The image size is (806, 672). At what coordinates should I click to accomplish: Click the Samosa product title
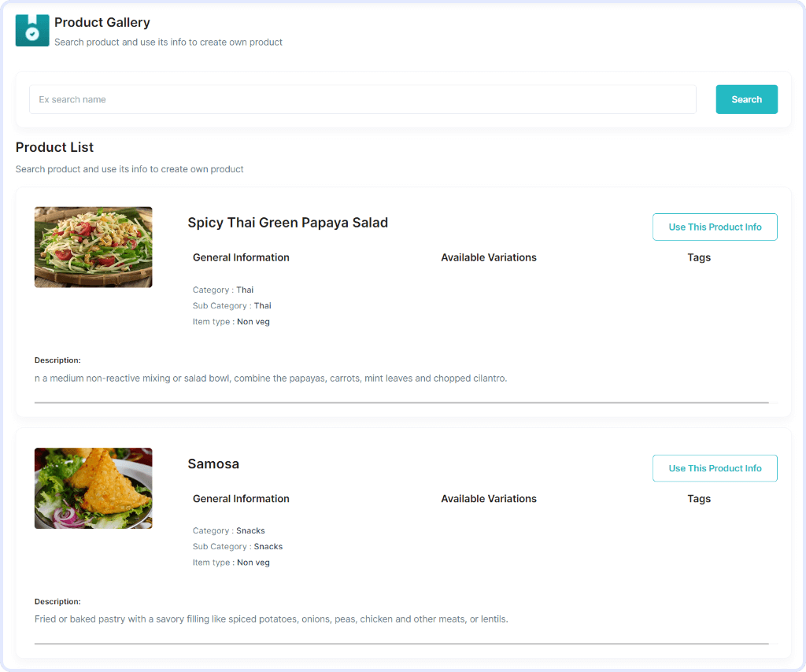pos(213,463)
